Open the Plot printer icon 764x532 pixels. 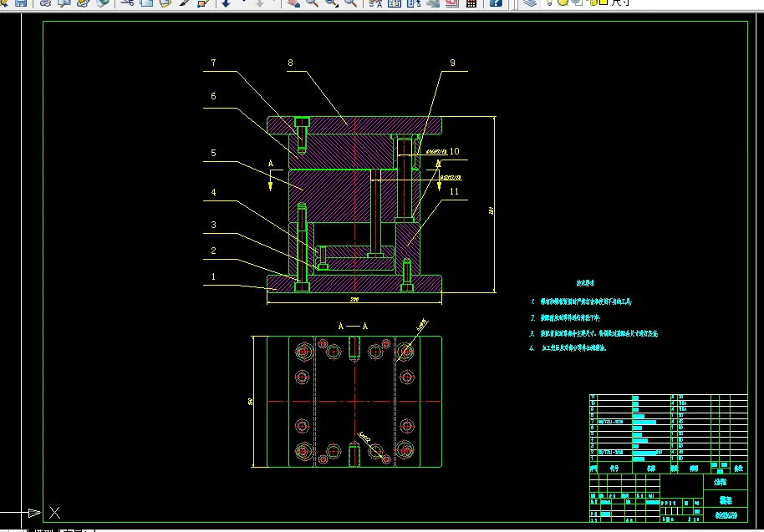[45, 3]
